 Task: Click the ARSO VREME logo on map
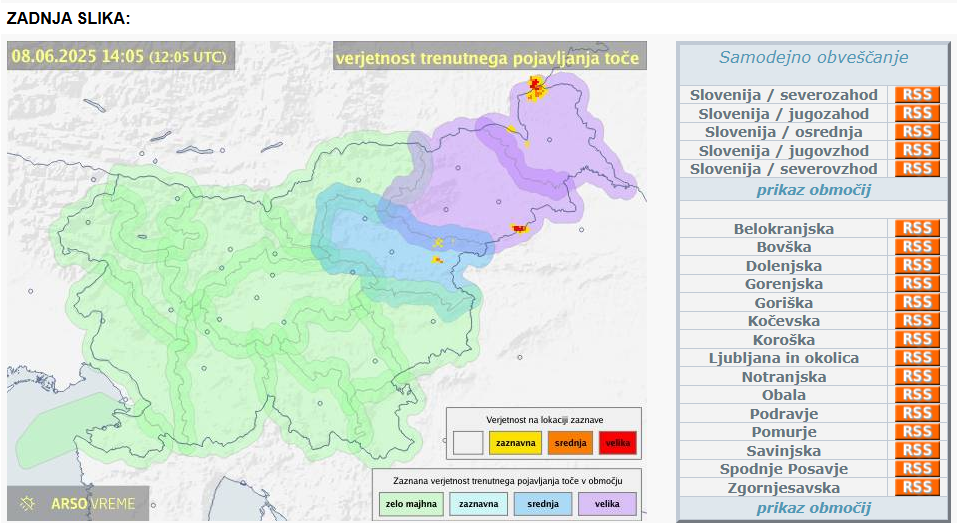[x=79, y=503]
